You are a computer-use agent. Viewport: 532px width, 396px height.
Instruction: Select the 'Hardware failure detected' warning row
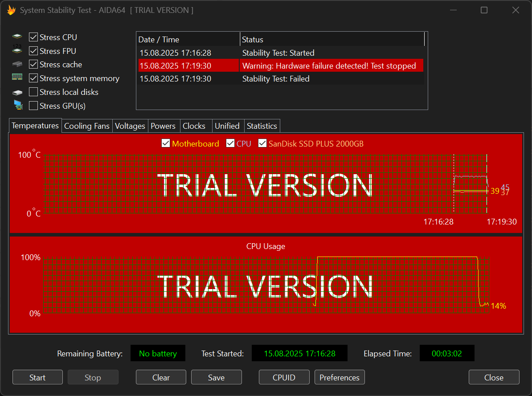[x=281, y=65]
